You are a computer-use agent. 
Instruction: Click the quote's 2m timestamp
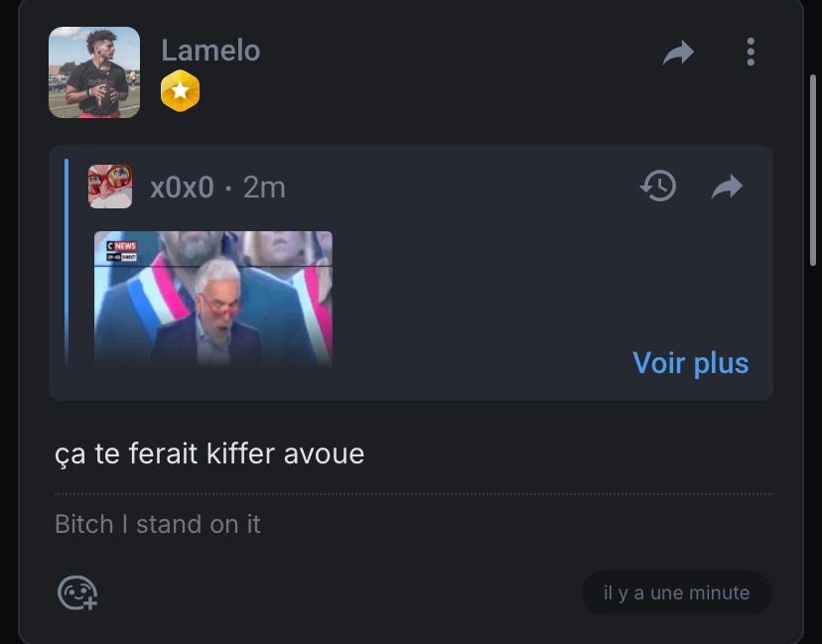[264, 187]
